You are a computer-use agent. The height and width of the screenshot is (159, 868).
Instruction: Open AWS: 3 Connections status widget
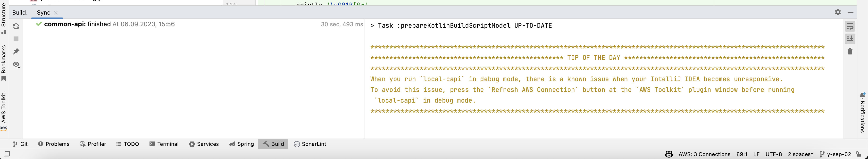pos(704,154)
